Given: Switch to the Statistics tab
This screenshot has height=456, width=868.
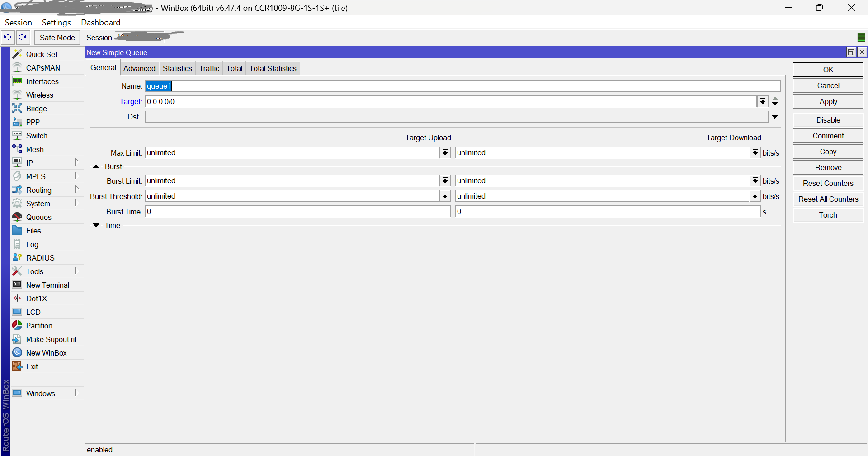Looking at the screenshot, I should (177, 68).
